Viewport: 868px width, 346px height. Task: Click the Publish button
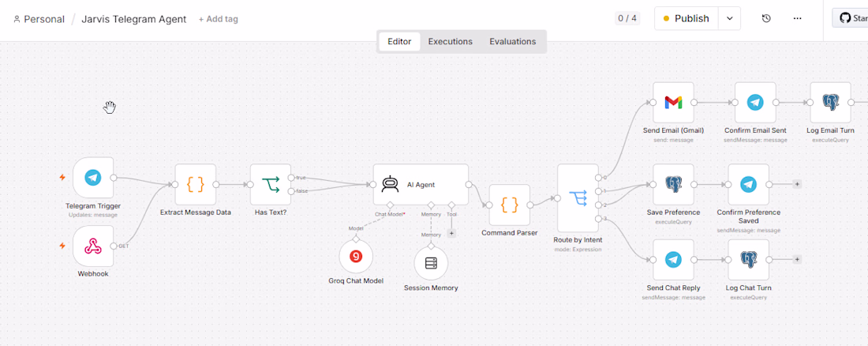click(687, 18)
